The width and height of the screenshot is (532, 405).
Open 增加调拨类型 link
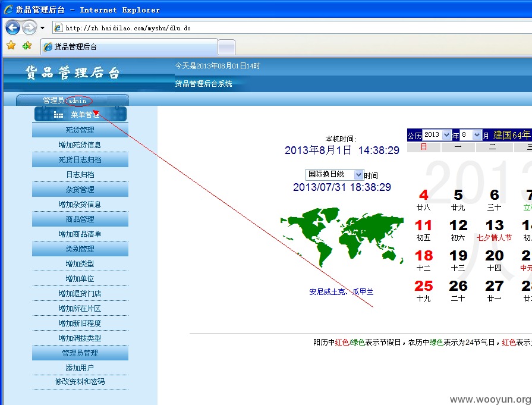(80, 338)
